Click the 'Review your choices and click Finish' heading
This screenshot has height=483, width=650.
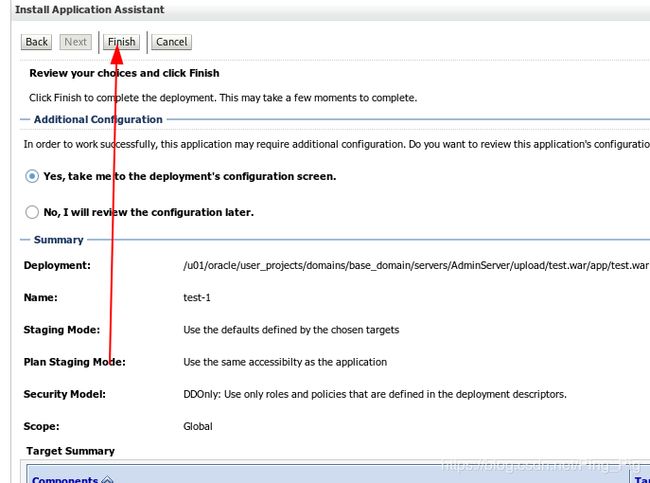pyautogui.click(x=124, y=73)
